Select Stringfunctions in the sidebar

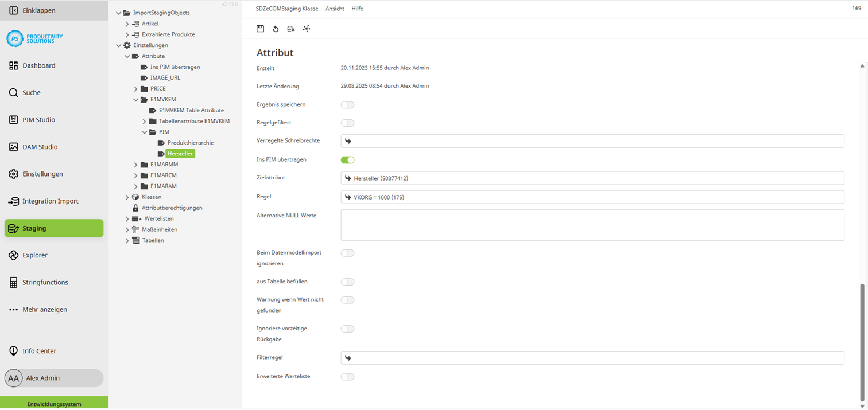(45, 282)
